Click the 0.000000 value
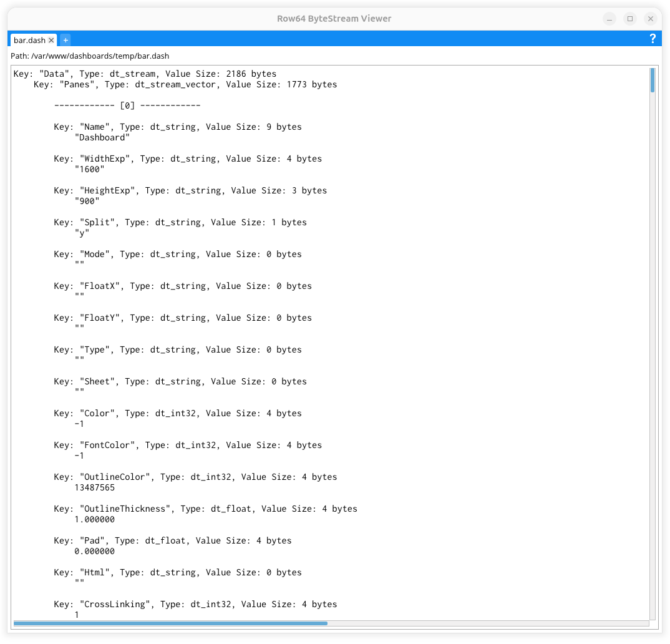This screenshot has height=644, width=670. tap(94, 552)
